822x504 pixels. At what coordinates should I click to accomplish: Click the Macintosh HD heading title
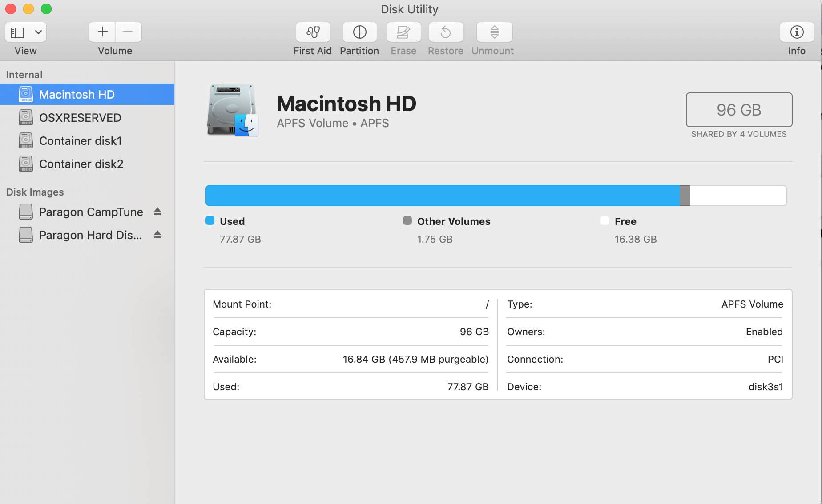(x=347, y=104)
